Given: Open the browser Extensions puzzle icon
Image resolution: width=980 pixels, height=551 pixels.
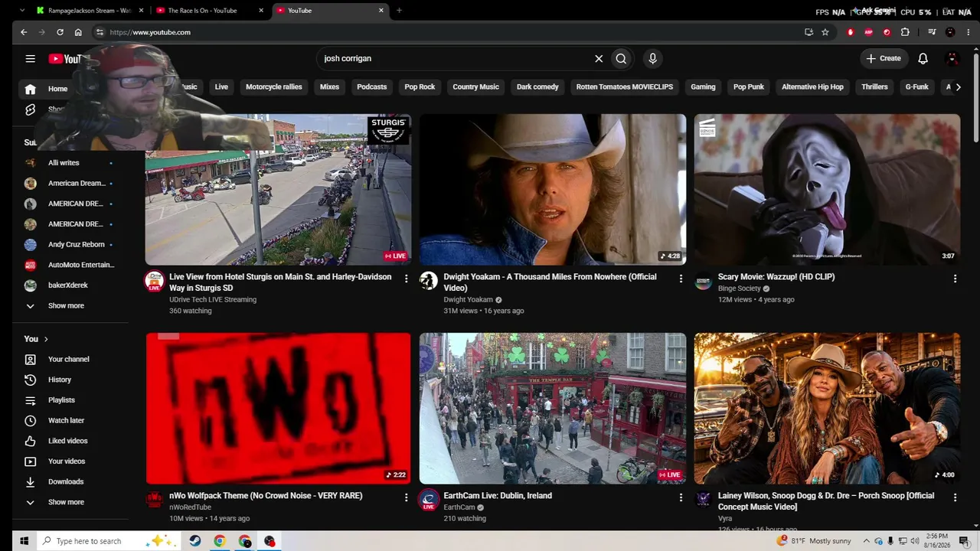Looking at the screenshot, I should [905, 32].
